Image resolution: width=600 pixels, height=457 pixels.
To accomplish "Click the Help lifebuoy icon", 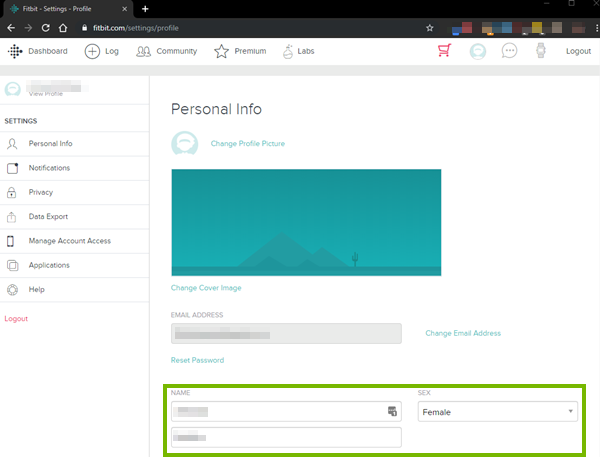I will pos(12,290).
